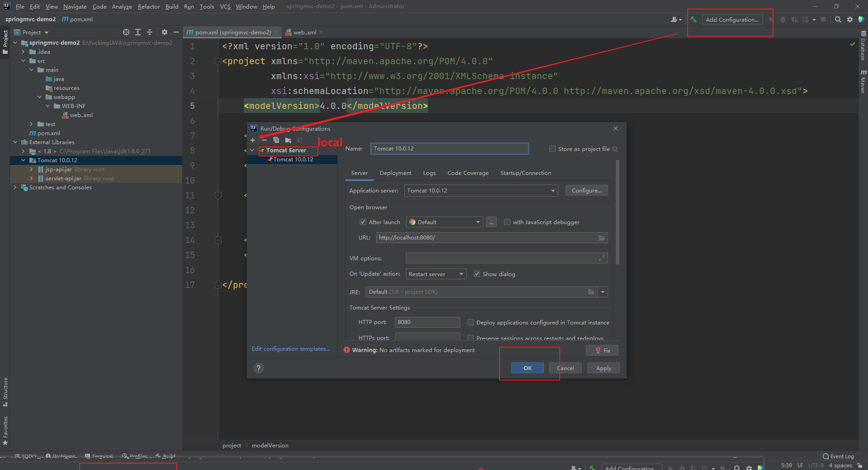The width and height of the screenshot is (868, 470).
Task: Close the web.xml editor tab
Action: [x=321, y=32]
